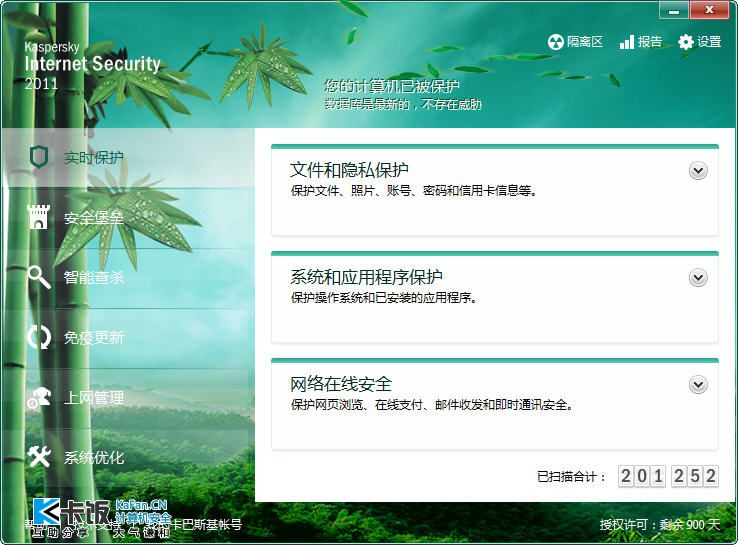Click the 保护操作系统和已安装的应用程序 description
This screenshot has height=545, width=738.
[x=384, y=297]
